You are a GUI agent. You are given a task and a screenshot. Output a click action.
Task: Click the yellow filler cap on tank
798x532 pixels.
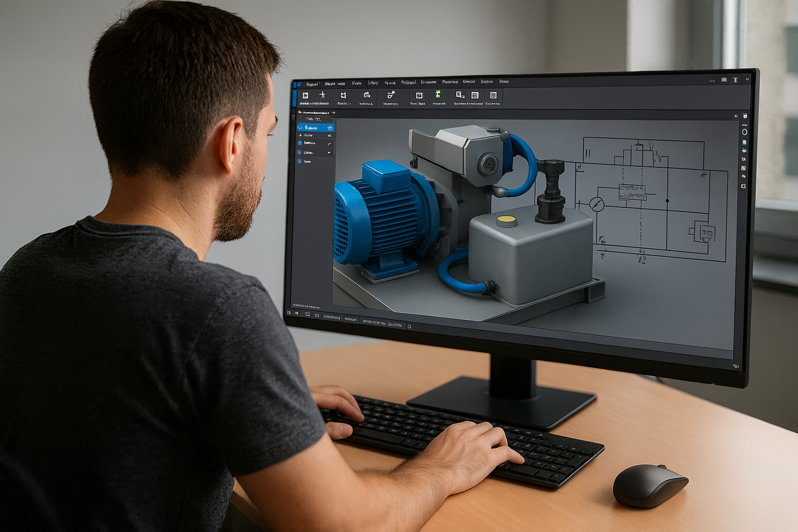click(x=506, y=220)
